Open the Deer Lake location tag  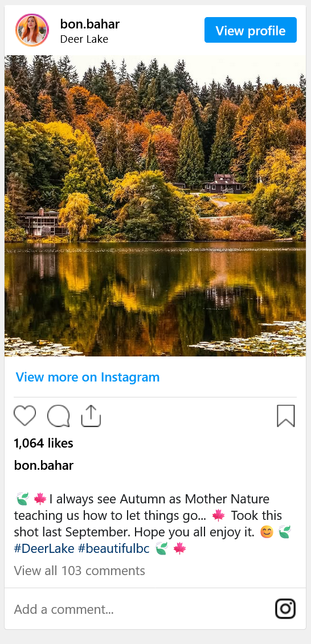tap(84, 39)
